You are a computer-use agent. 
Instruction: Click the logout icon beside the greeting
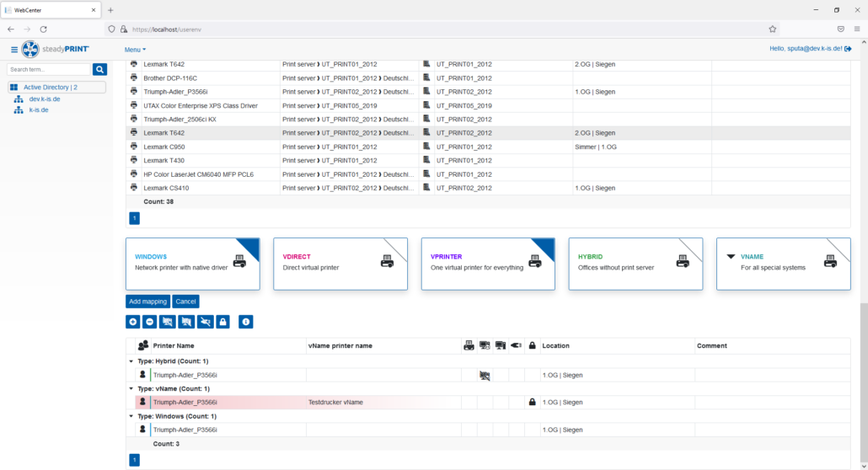[848, 49]
